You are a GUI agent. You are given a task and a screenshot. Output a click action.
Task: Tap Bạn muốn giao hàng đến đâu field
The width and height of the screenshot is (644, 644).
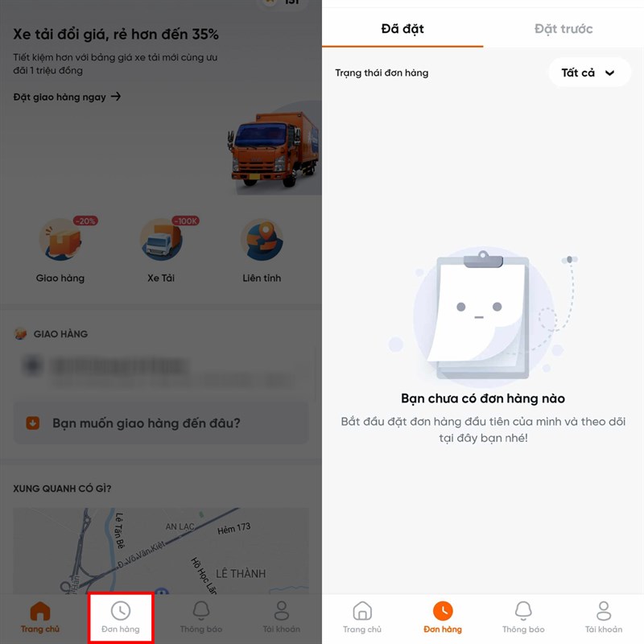pyautogui.click(x=161, y=423)
